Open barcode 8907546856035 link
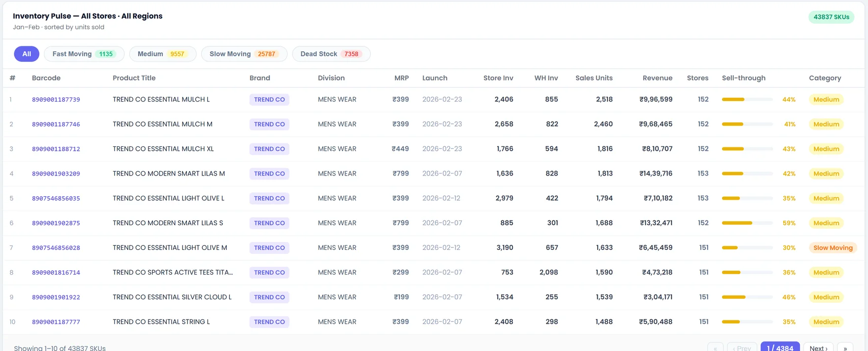 56,198
